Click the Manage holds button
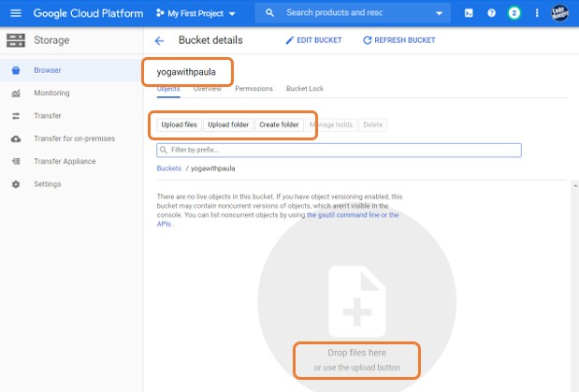This screenshot has height=392, width=579. click(x=331, y=124)
